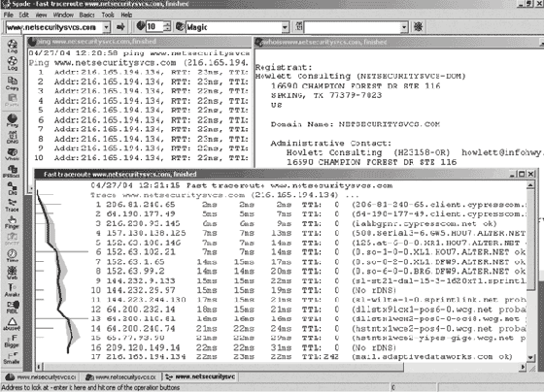Click the right arrow of the traceroute horizontal scrollbar
This screenshot has width=544, height=392.
click(x=523, y=367)
